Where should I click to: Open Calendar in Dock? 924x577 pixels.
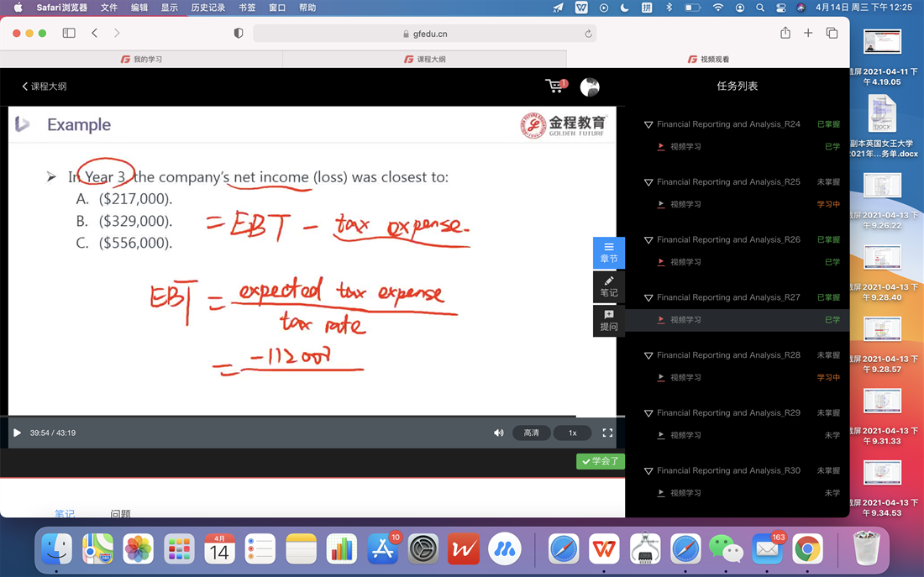pyautogui.click(x=219, y=550)
